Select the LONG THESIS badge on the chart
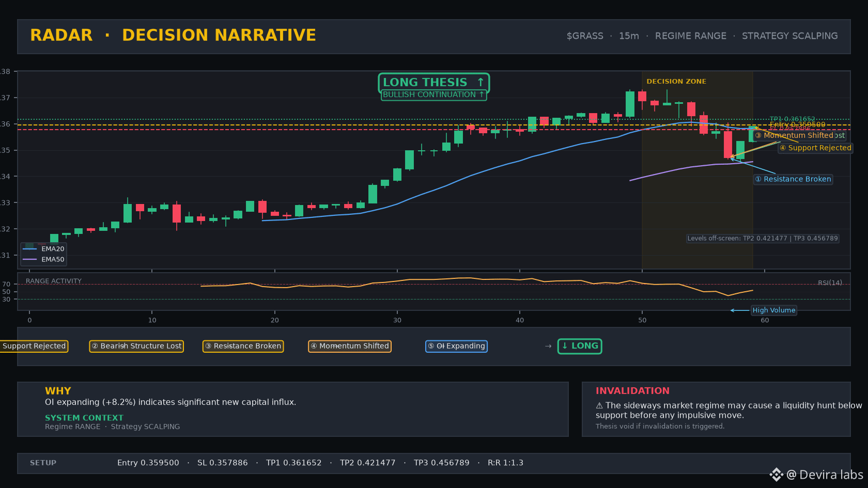The width and height of the screenshot is (868, 488). click(433, 83)
